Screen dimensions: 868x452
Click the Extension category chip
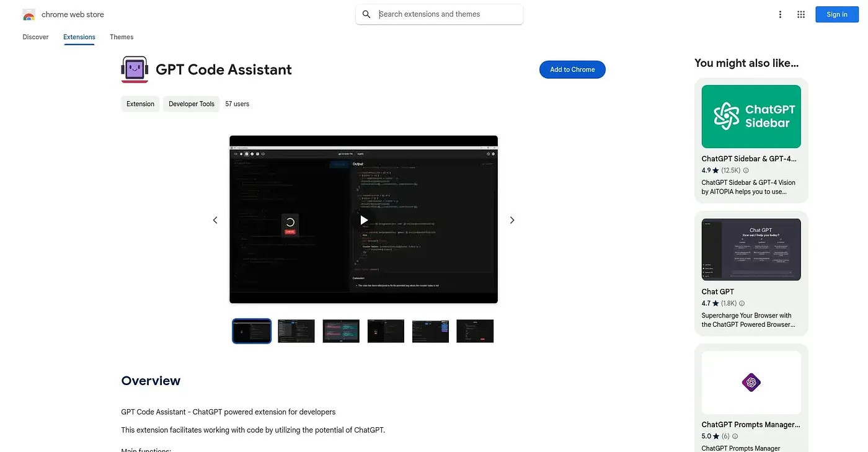(x=140, y=104)
